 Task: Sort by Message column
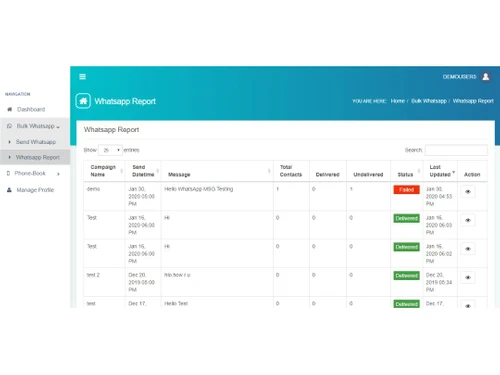[x=217, y=171]
